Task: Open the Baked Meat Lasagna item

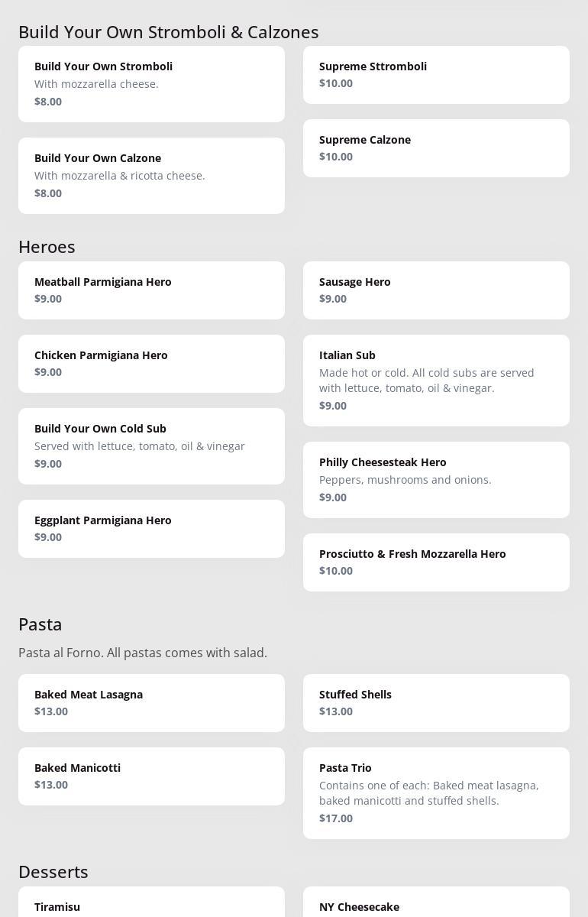Action: (151, 703)
